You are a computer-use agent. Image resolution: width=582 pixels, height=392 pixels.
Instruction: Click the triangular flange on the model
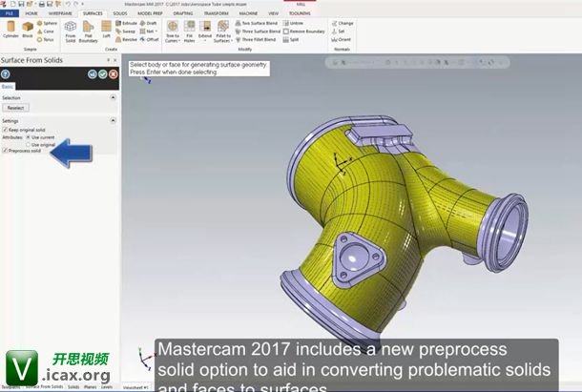pos(357,258)
